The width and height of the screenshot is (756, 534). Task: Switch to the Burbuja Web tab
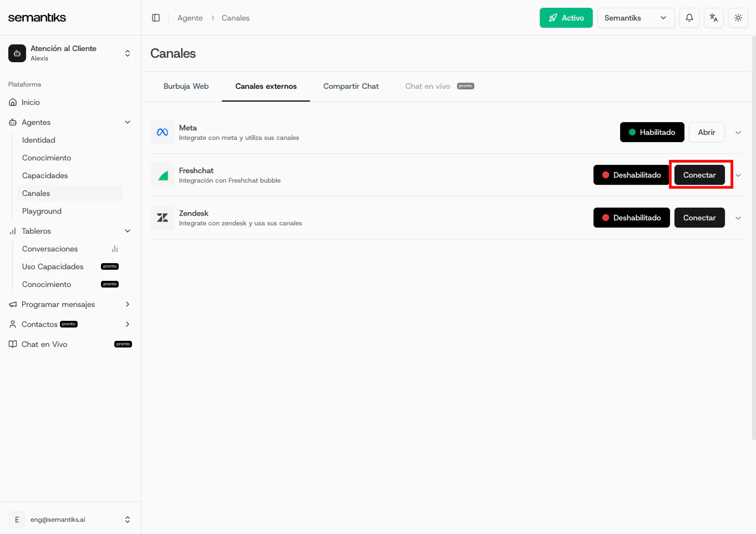[185, 86]
